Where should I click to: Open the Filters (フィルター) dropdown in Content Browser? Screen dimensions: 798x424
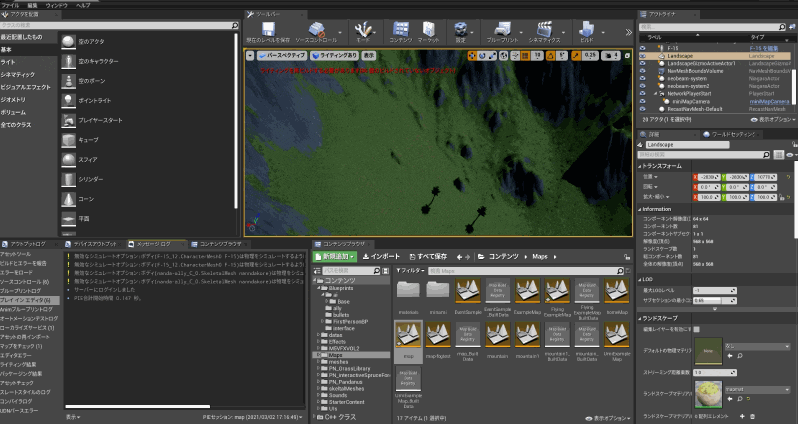click(x=411, y=270)
